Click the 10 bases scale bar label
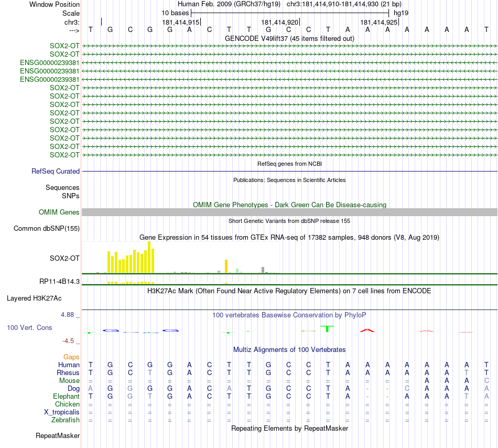This screenshot has height=448, width=498. (x=175, y=13)
